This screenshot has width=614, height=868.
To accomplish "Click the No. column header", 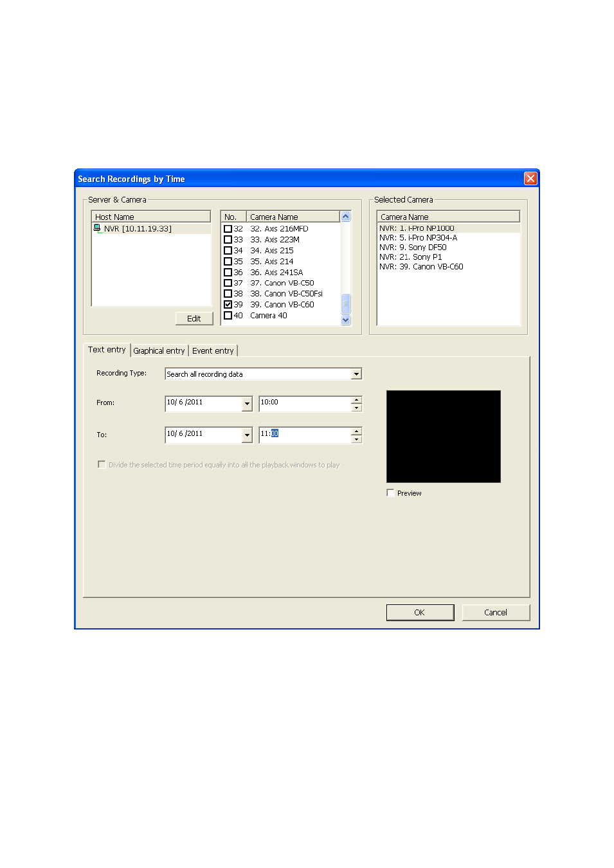I will [234, 217].
